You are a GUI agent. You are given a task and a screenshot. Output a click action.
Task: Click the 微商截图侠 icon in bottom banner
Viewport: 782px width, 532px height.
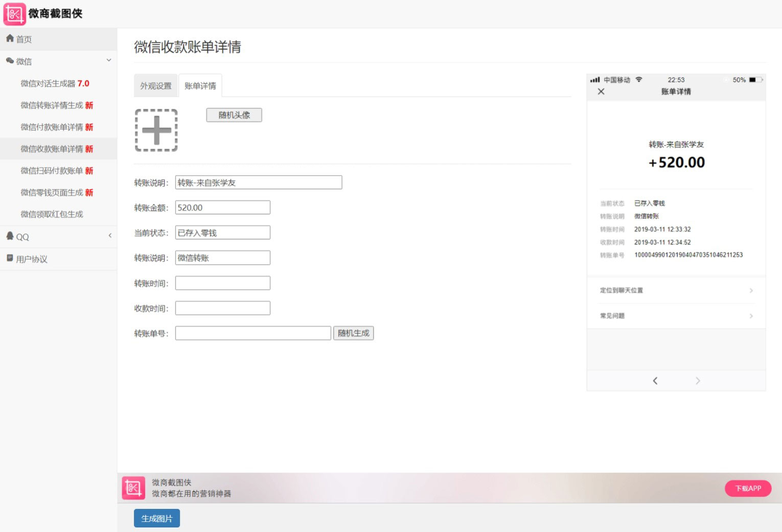coord(133,488)
